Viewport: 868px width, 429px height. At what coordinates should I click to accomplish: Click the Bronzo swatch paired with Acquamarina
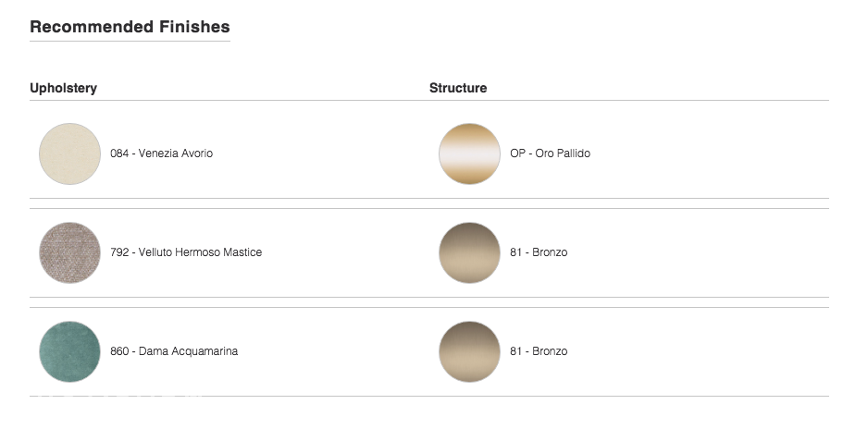(x=469, y=351)
